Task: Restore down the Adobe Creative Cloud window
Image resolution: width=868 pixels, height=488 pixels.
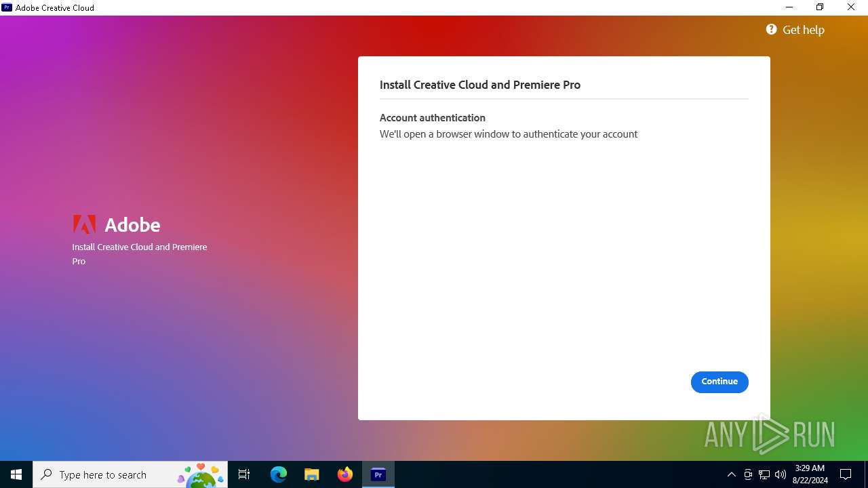Action: coord(820,7)
